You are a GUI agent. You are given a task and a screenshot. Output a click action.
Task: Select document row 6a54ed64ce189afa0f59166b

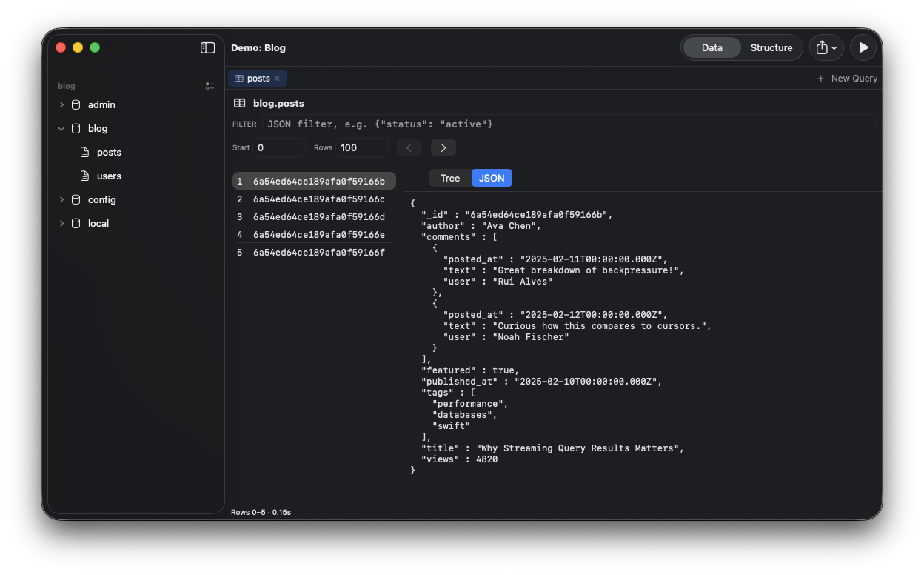(314, 182)
